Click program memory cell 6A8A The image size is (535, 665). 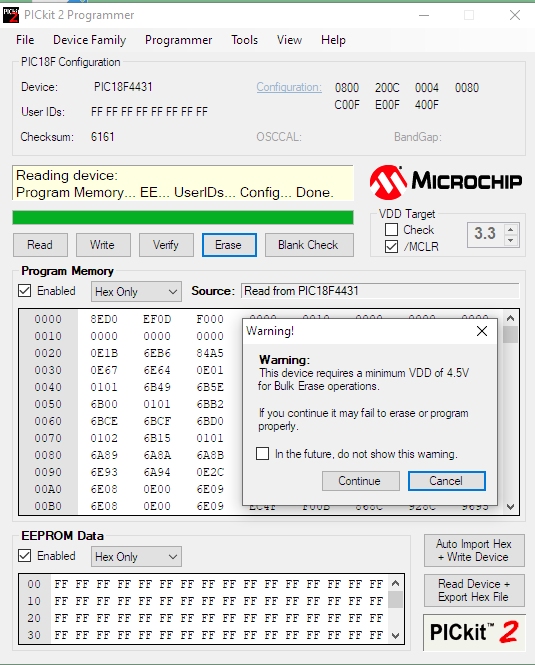[x=157, y=455]
